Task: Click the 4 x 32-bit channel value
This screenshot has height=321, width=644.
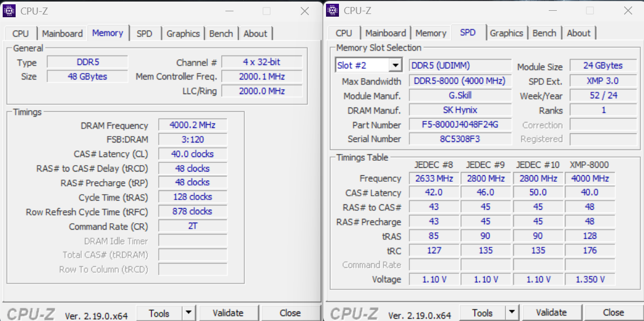Action: (262, 62)
